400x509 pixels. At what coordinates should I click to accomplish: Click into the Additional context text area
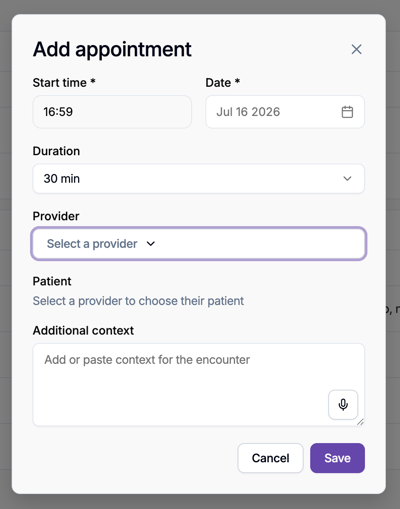(x=199, y=385)
